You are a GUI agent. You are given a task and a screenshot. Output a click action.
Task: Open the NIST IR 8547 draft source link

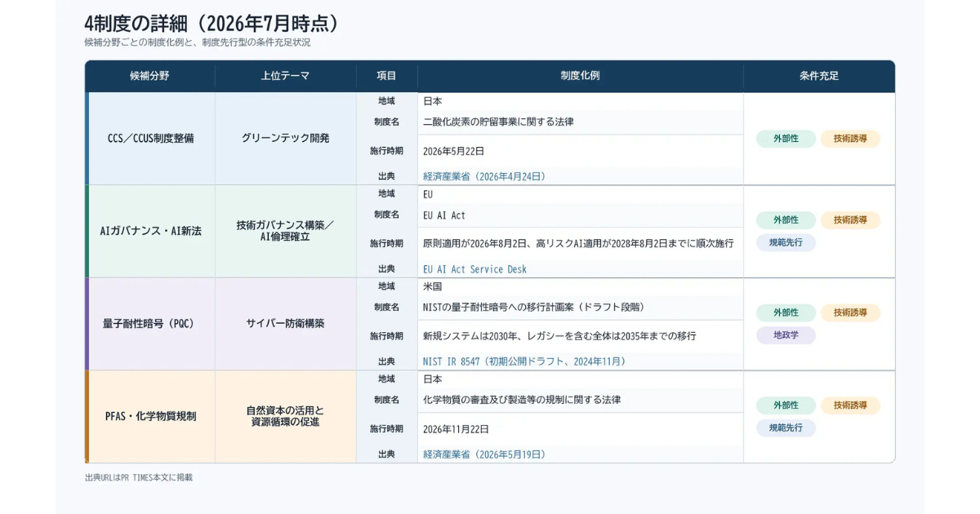(x=524, y=361)
